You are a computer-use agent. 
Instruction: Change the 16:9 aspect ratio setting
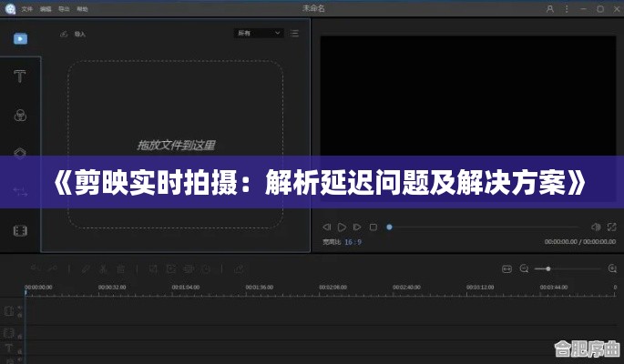(x=353, y=242)
